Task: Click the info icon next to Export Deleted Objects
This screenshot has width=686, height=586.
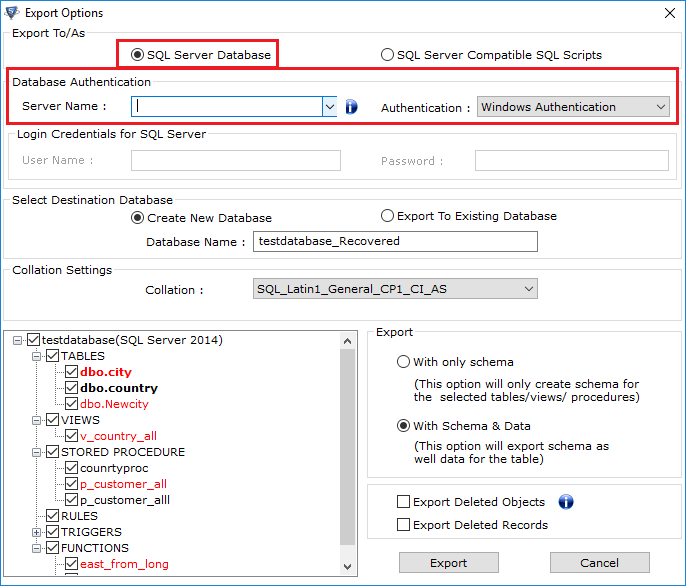Action: pyautogui.click(x=566, y=502)
